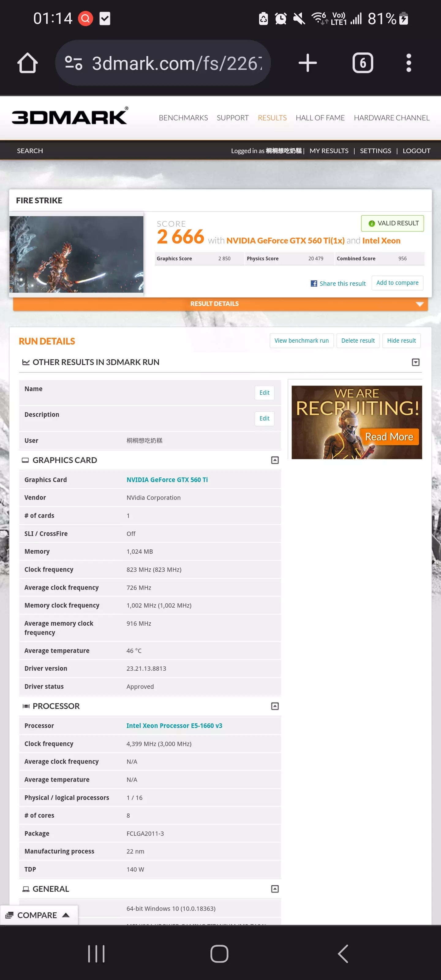
Task: Select average temperature value 46 °C
Action: [134, 650]
